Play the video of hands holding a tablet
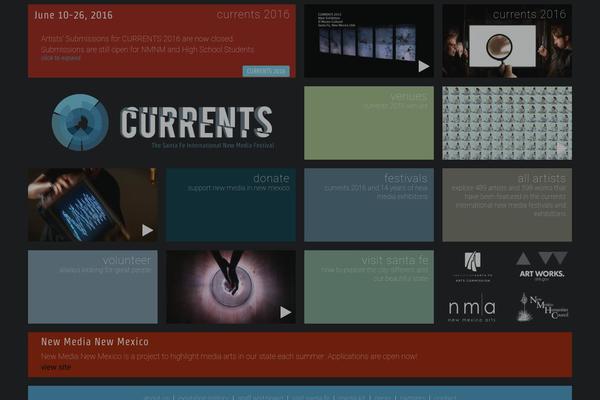The width and height of the screenshot is (600, 400). click(148, 230)
